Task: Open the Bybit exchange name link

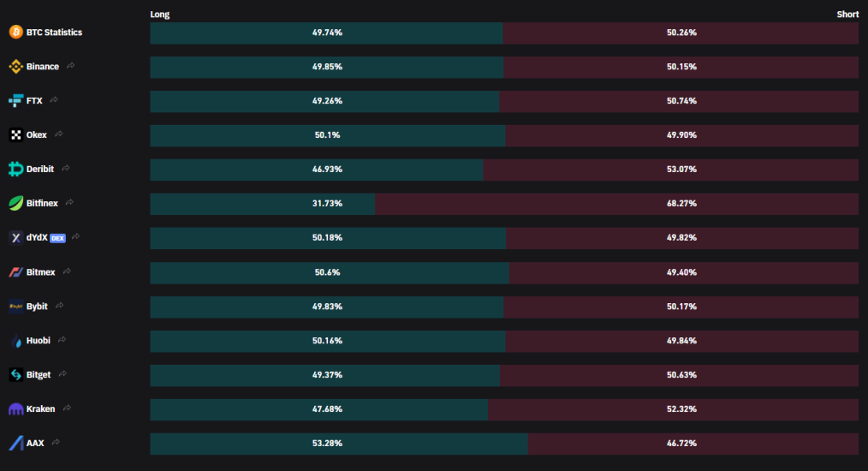Action: point(37,307)
